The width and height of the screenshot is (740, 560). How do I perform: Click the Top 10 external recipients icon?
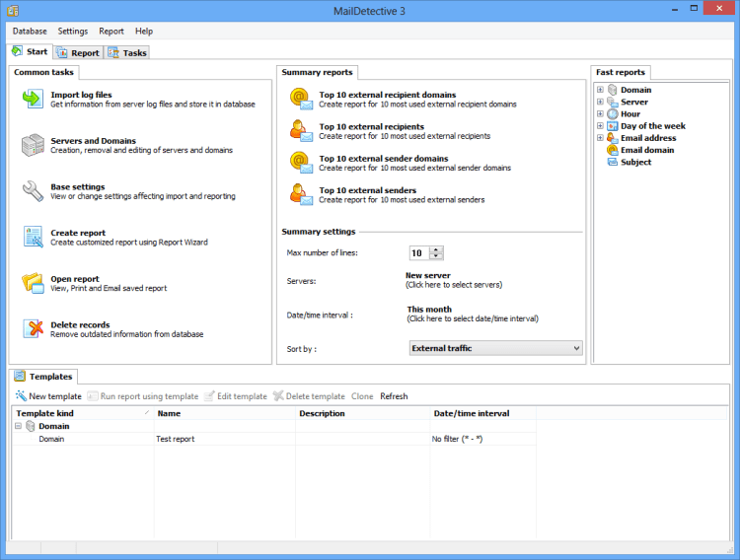(301, 131)
